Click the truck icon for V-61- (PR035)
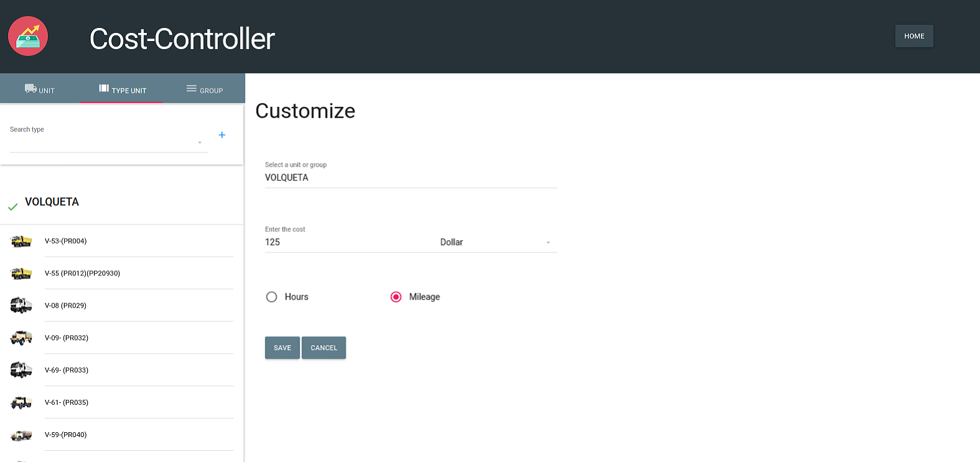The height and width of the screenshot is (462, 980). [x=21, y=402]
